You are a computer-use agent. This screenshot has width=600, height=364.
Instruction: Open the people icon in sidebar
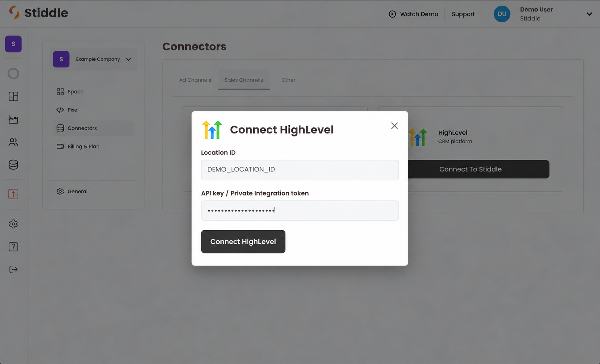coord(13,142)
